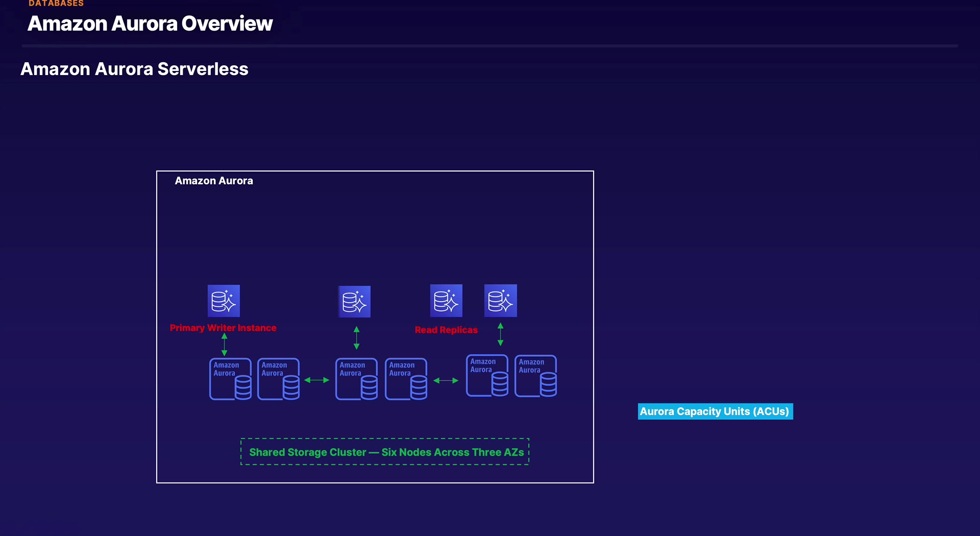
Task: Click the Amazon Aurora Overview title
Action: [x=150, y=23]
